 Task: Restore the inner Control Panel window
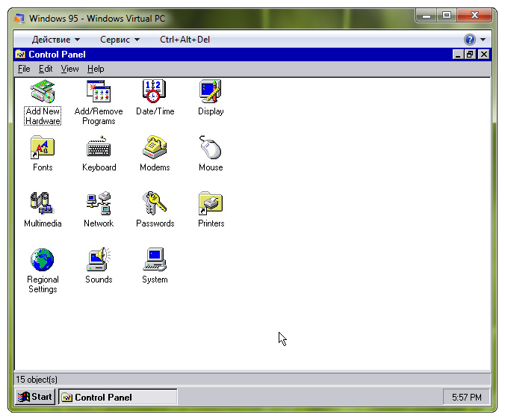[470, 55]
